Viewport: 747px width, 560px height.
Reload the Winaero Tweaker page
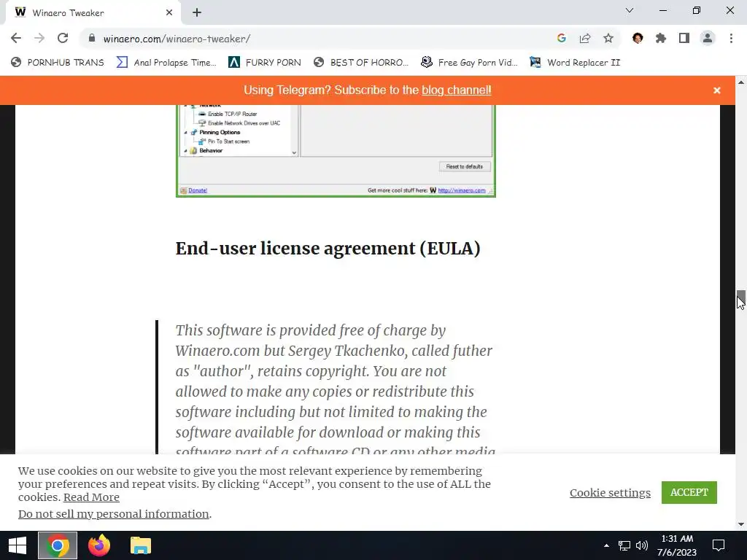click(63, 38)
